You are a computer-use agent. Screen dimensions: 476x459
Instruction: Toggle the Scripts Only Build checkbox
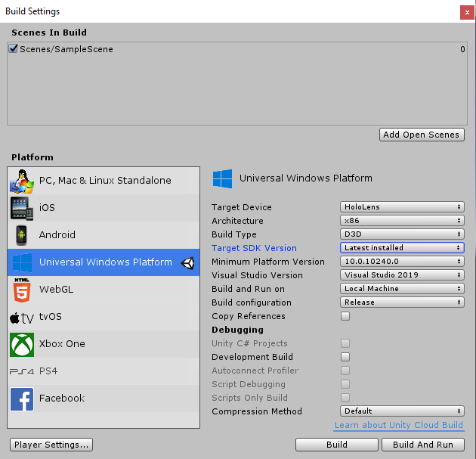pyautogui.click(x=345, y=398)
